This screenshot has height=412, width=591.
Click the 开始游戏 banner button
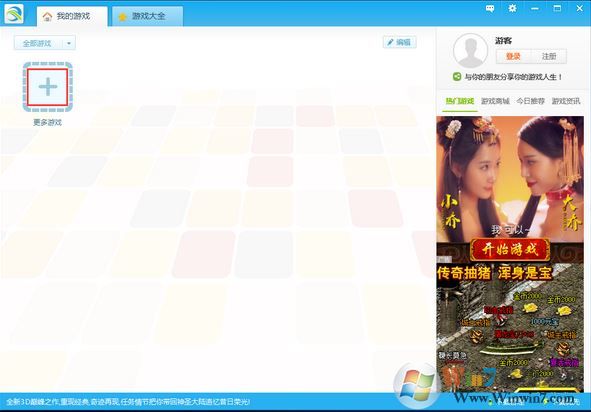pos(510,250)
